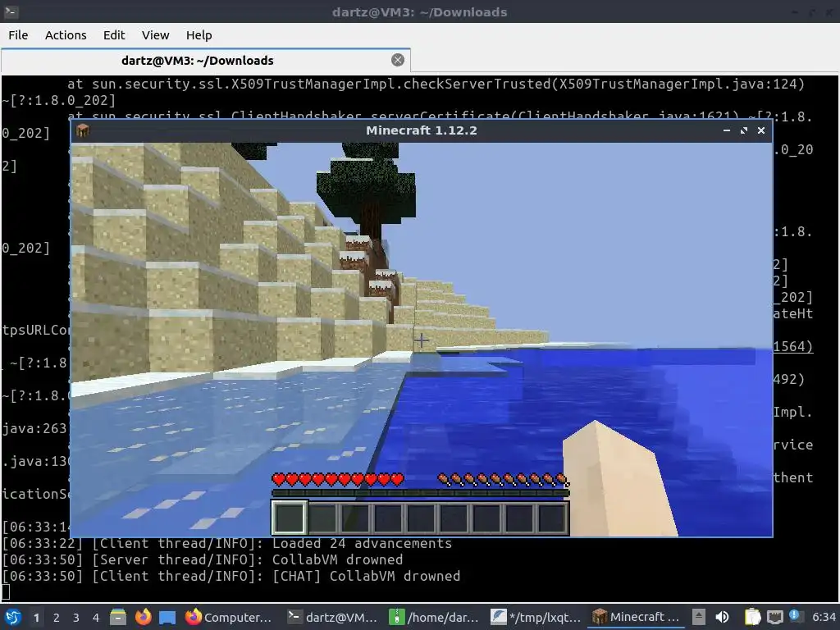This screenshot has height=630, width=840.
Task: Click the terminal window title bar icon
Action: [11, 11]
